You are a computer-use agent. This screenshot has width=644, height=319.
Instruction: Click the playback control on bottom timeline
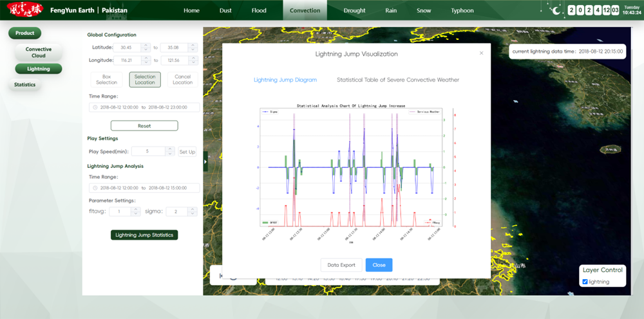221,276
